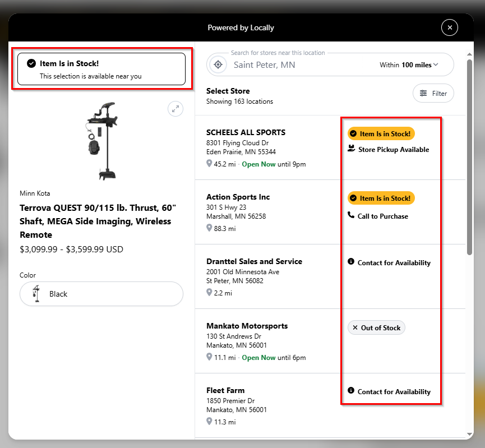Image resolution: width=485 pixels, height=448 pixels.
Task: Select the Black color option
Action: pyautogui.click(x=101, y=294)
